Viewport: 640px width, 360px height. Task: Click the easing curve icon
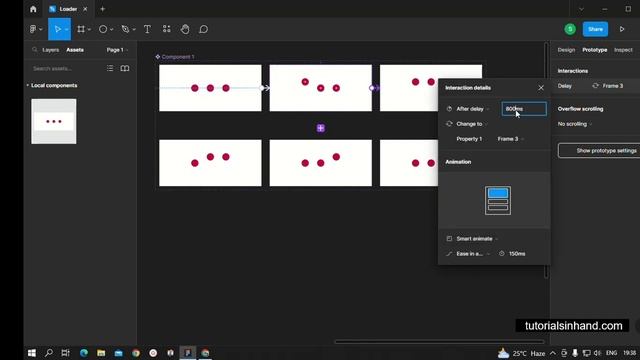449,253
